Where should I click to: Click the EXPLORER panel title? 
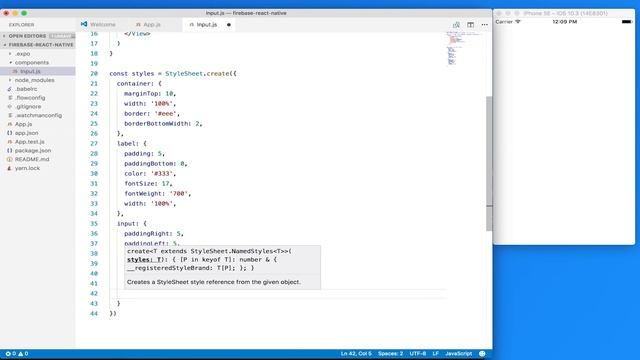22,25
